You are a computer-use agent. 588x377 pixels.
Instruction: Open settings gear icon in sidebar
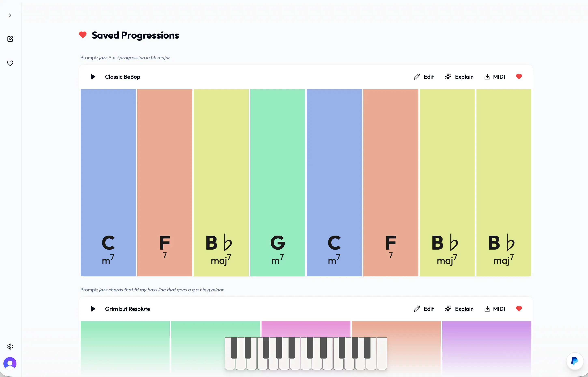click(10, 346)
